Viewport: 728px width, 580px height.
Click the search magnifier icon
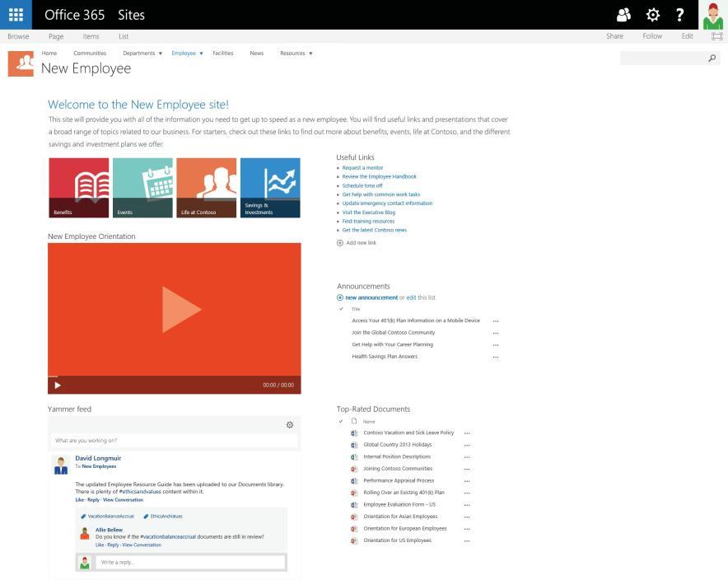[712, 58]
